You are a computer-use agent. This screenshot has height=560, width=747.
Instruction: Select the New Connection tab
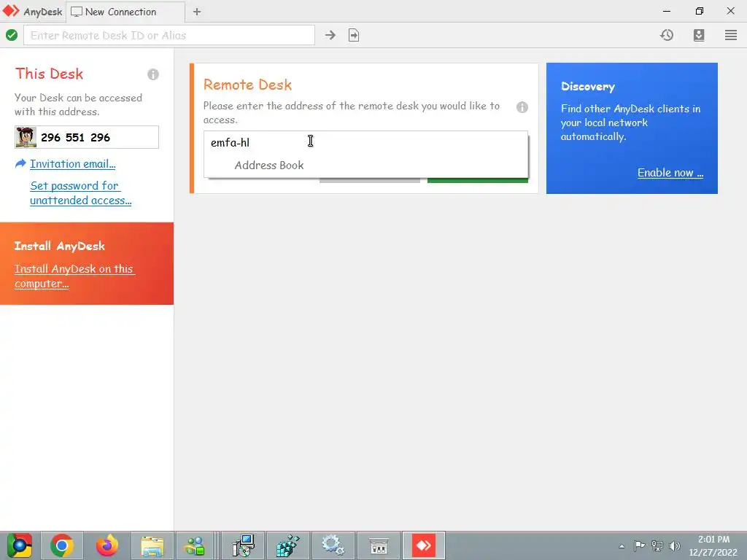125,12
